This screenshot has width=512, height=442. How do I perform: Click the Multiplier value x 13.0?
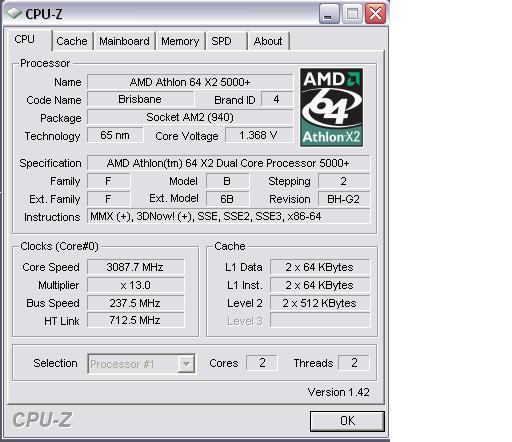(135, 285)
